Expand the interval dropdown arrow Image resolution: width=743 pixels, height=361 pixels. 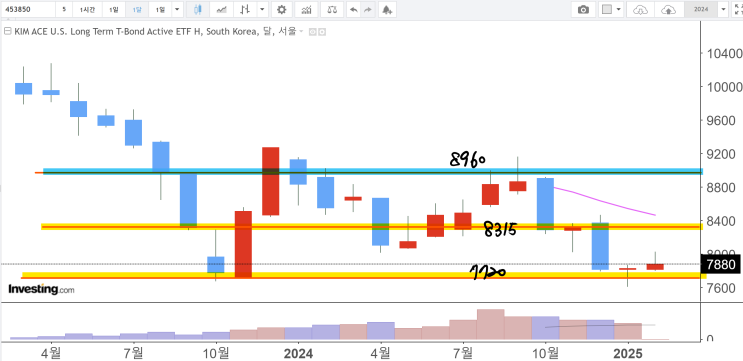(x=177, y=9)
